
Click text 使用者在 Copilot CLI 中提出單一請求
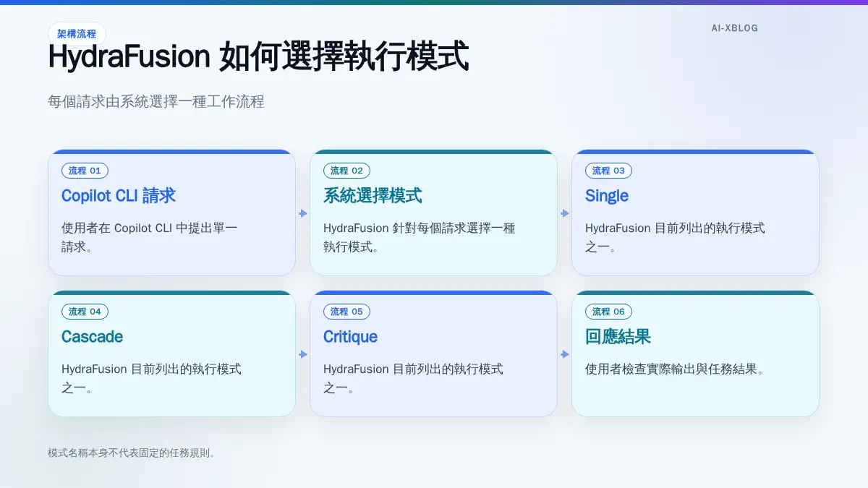(150, 237)
